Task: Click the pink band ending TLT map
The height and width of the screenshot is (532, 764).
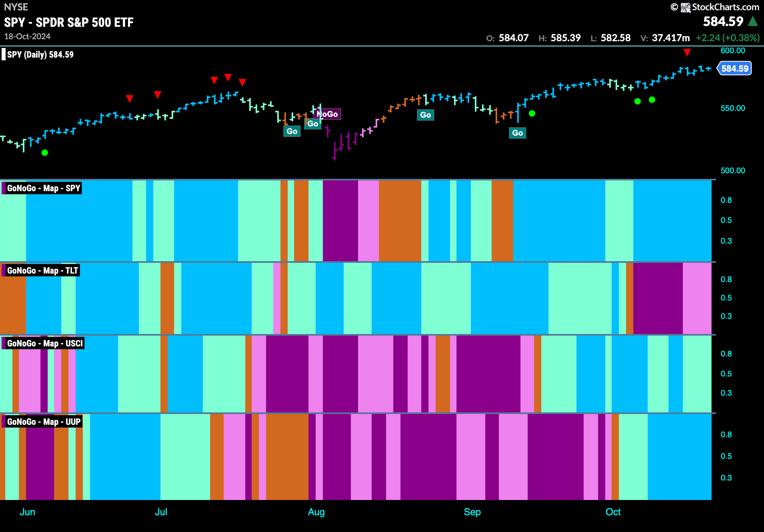Action: [697, 298]
